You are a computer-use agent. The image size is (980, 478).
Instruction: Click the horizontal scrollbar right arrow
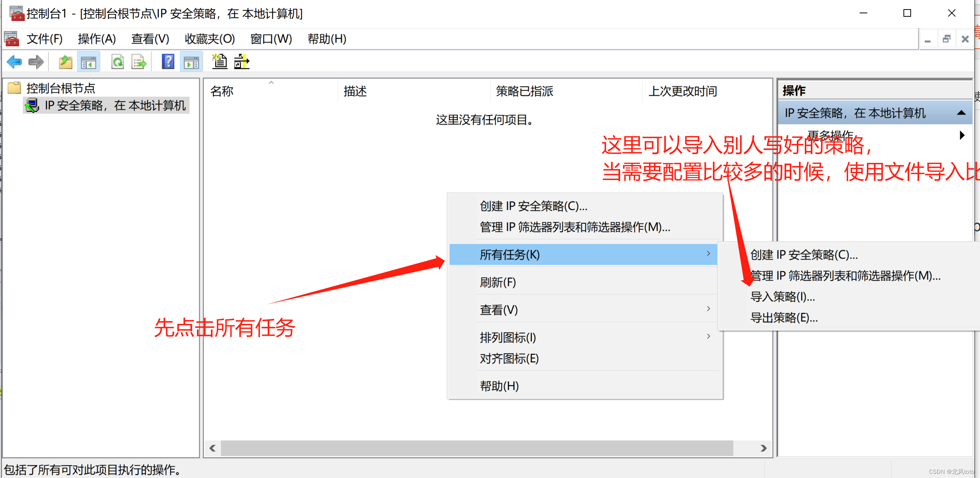click(763, 448)
